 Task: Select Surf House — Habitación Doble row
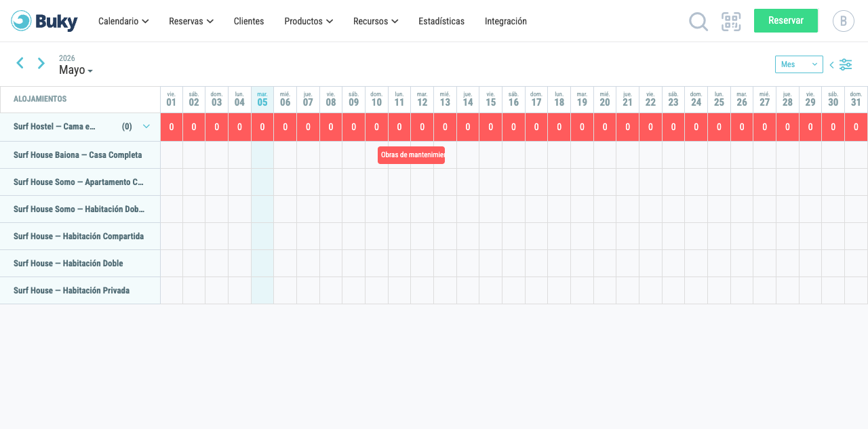coord(80,264)
